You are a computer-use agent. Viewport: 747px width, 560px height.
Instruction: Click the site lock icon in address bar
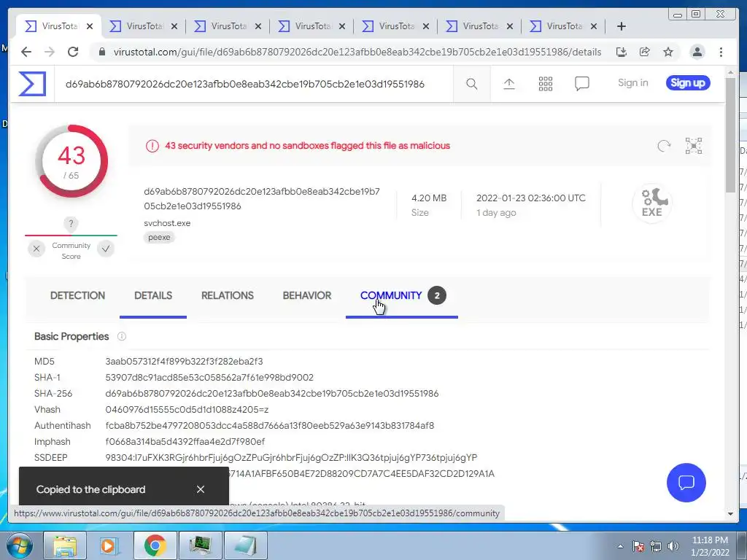point(102,52)
